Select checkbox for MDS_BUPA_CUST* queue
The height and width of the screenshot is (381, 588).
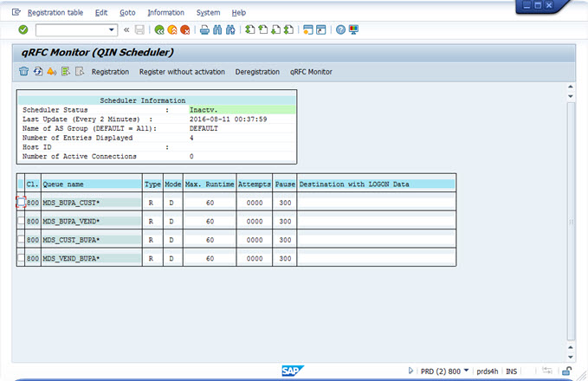point(21,203)
